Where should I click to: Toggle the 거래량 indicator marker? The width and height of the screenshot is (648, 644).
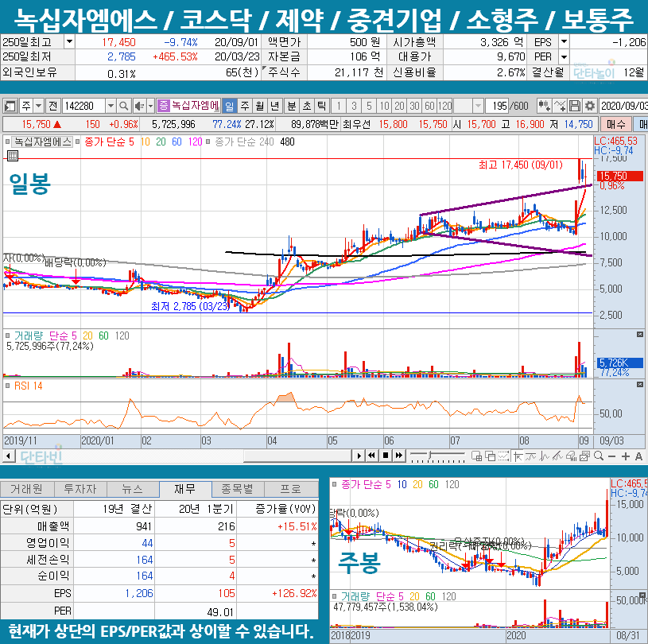(x=7, y=336)
